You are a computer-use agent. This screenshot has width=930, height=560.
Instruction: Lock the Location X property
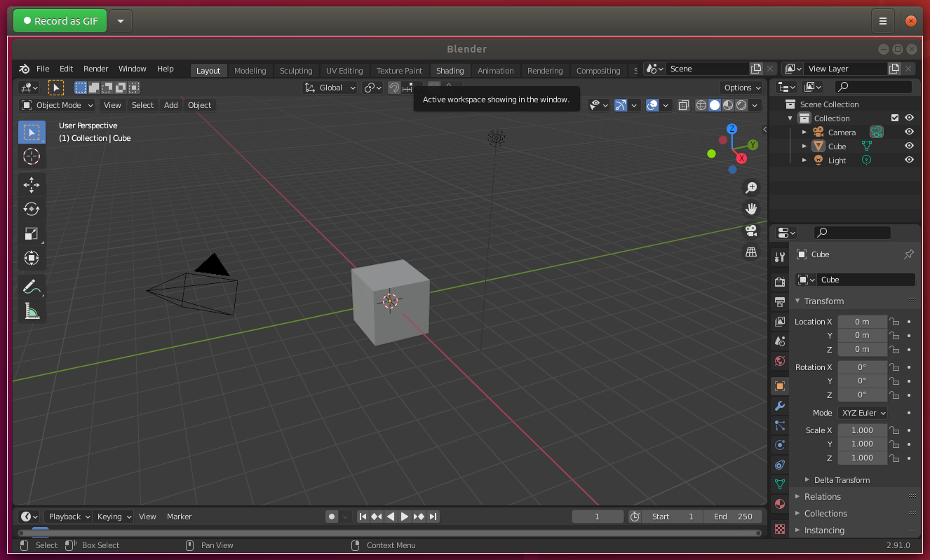(894, 322)
